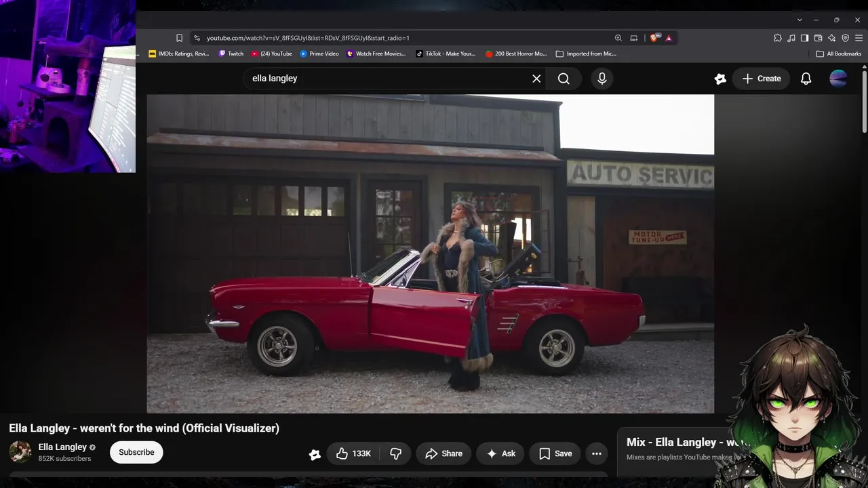Expand the Imported from Microsoft bookmarks folder
Viewport: 868px width, 488px height.
[x=586, y=54]
